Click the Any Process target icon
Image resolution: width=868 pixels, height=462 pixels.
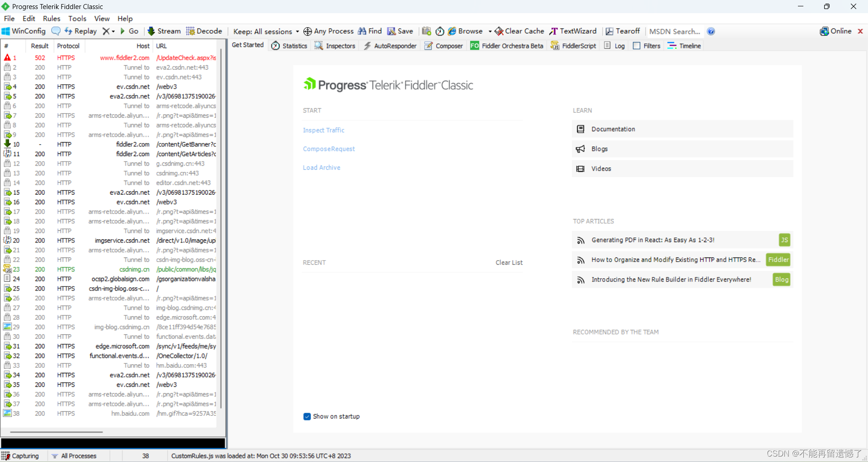point(307,31)
